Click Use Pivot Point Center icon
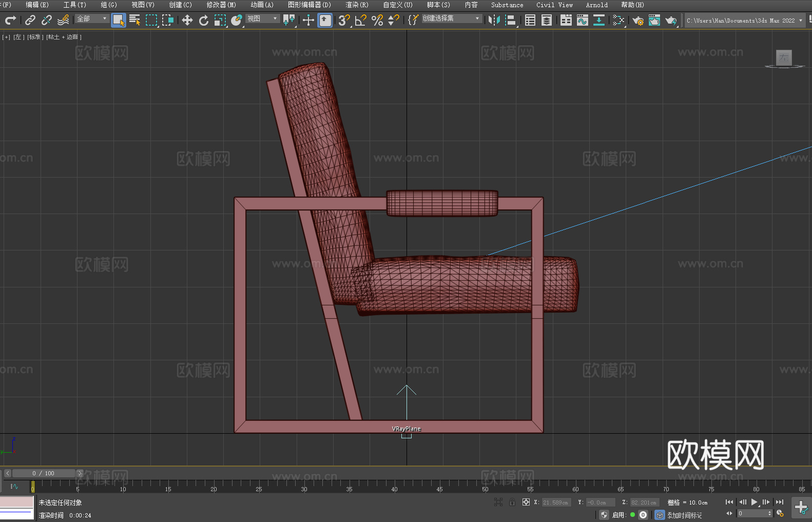Screen dimensions: 812x522 [x=289, y=20]
